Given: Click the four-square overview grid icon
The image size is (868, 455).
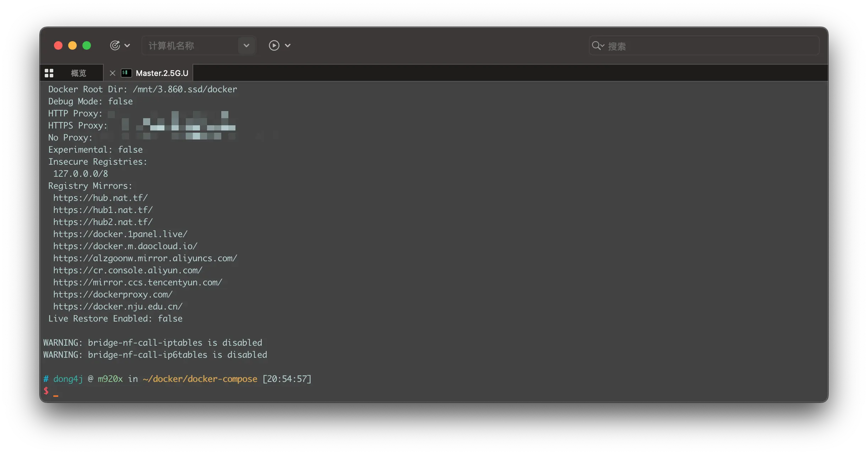Looking at the screenshot, I should pos(49,73).
